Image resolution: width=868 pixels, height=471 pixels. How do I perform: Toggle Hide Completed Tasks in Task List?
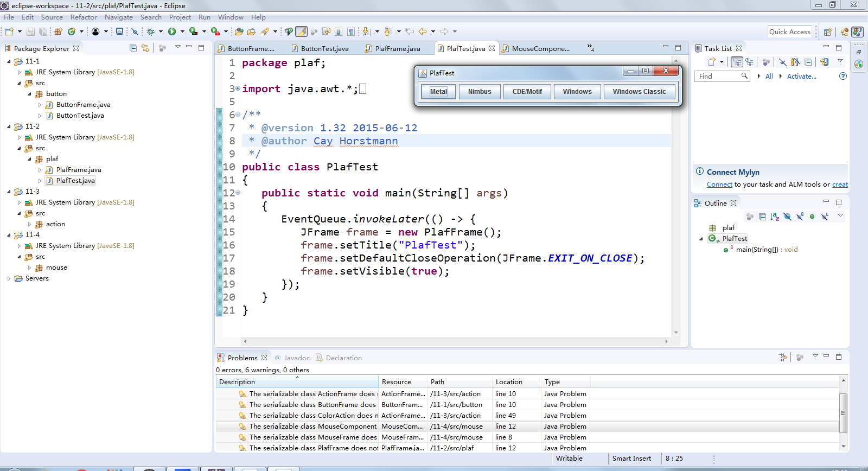(x=783, y=62)
